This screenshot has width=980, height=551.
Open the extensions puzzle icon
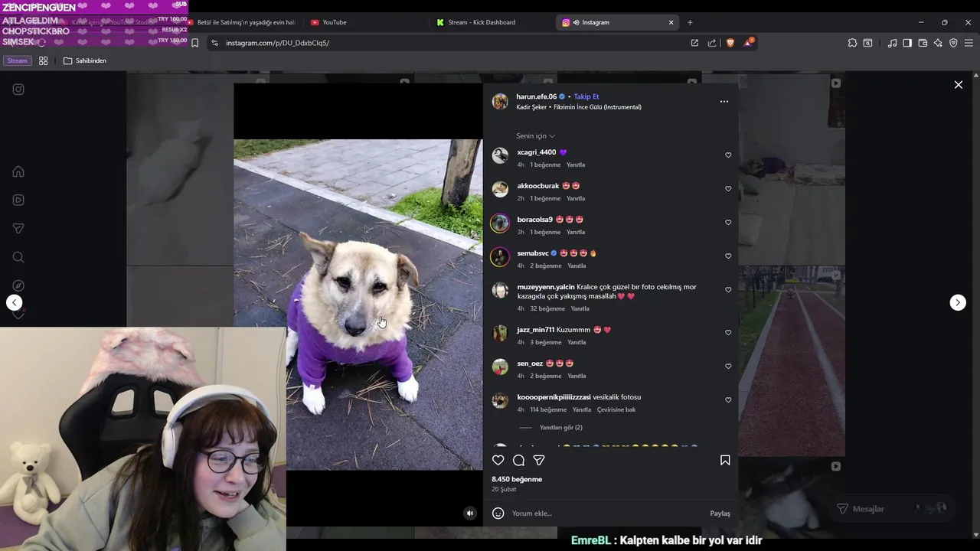click(852, 43)
